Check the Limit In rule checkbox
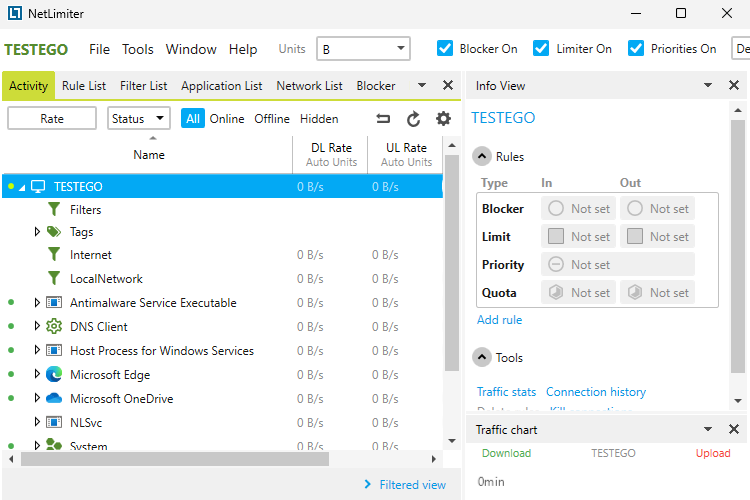 click(x=556, y=236)
